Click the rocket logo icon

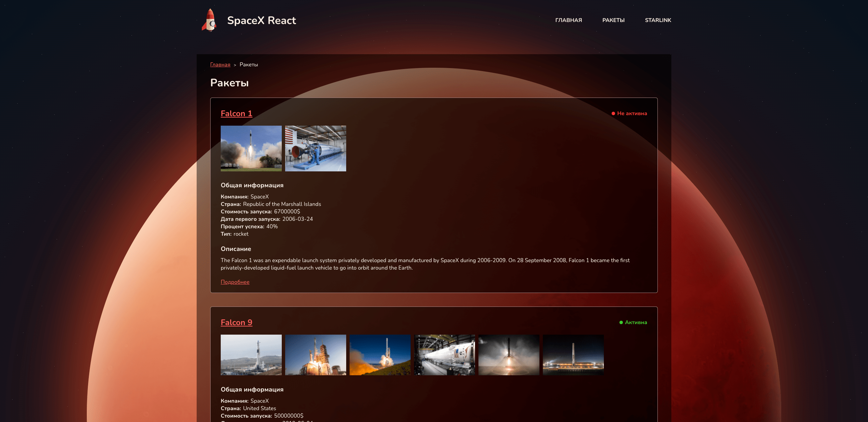coord(209,20)
